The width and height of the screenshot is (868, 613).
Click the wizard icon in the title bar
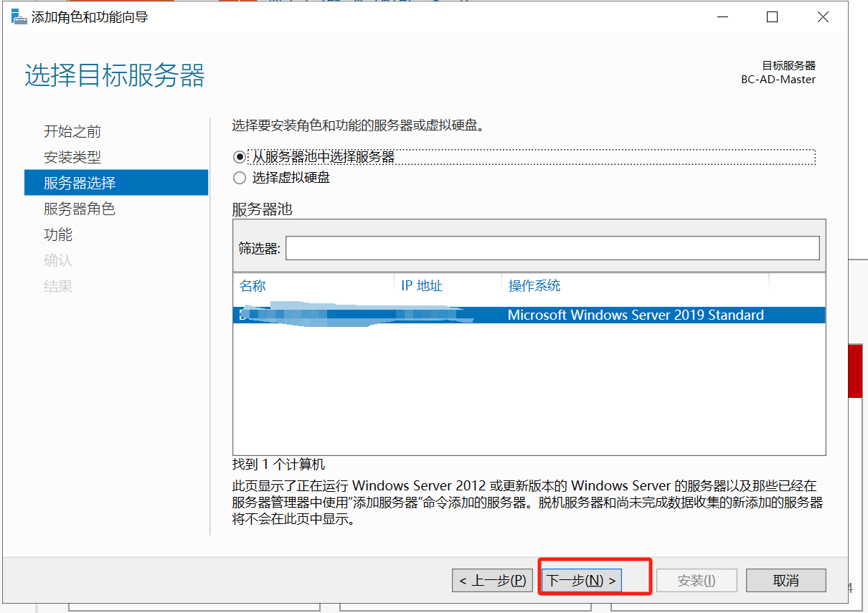coord(19,17)
